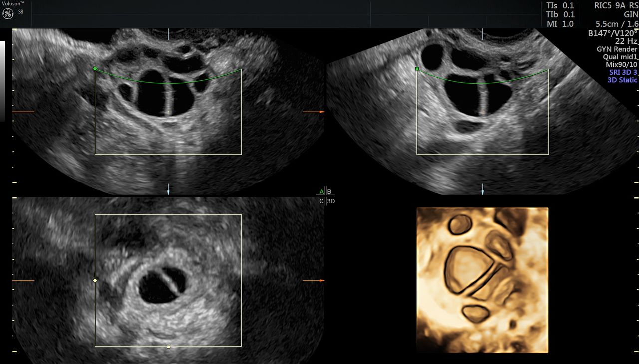Image resolution: width=639 pixels, height=364 pixels.
Task: Click orange arrow right of panel C
Action: click(314, 281)
